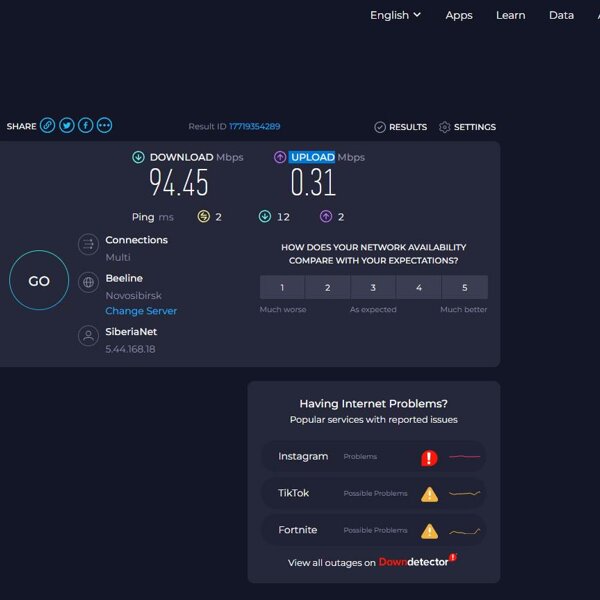Open Fortnite outage row
600x600 pixels.
pos(373,530)
